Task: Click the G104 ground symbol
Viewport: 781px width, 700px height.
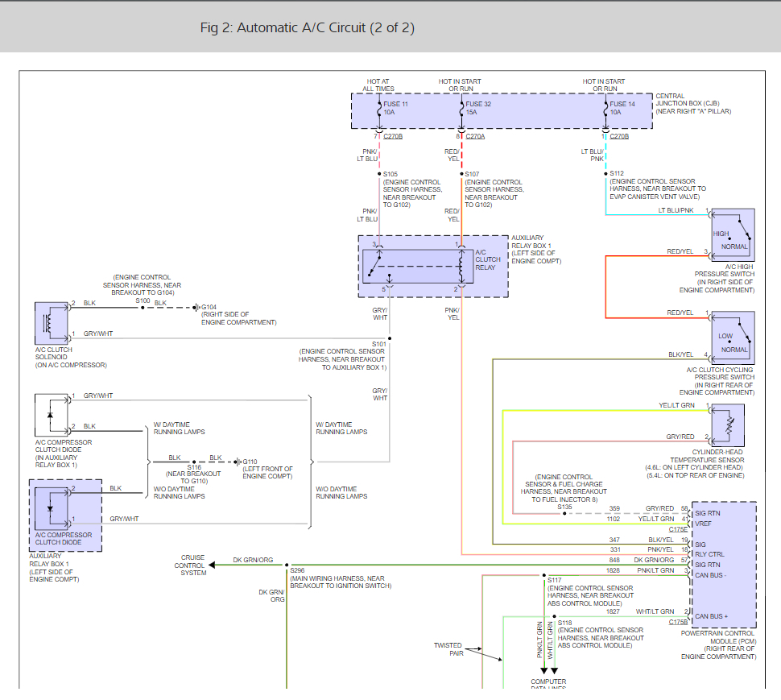Action: pos(197,307)
